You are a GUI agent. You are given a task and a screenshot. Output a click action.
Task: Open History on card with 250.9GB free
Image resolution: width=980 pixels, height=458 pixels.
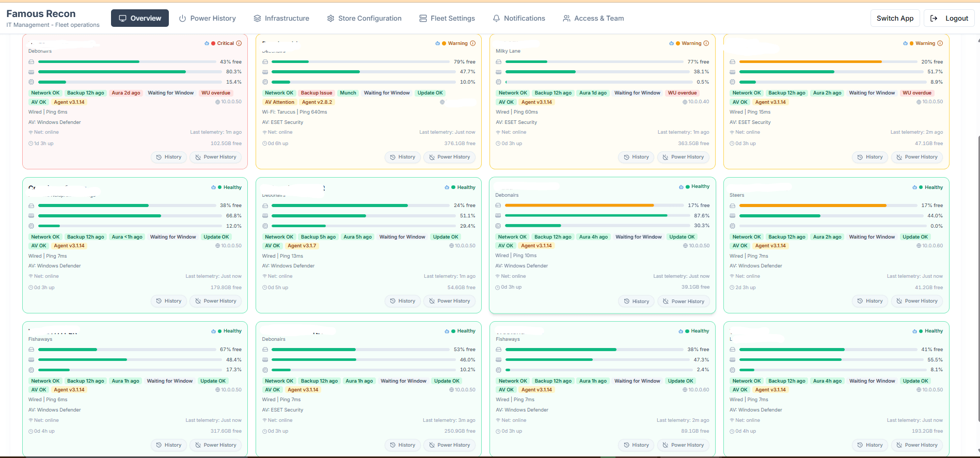(402, 445)
